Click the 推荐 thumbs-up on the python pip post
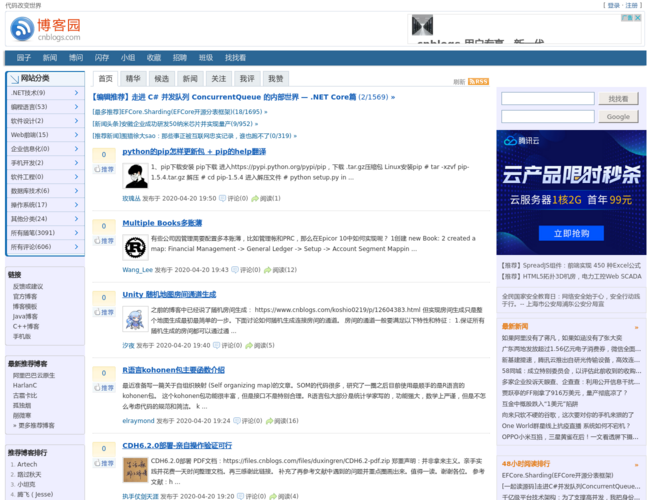Viewport: 650px width, 500px height. [x=104, y=169]
